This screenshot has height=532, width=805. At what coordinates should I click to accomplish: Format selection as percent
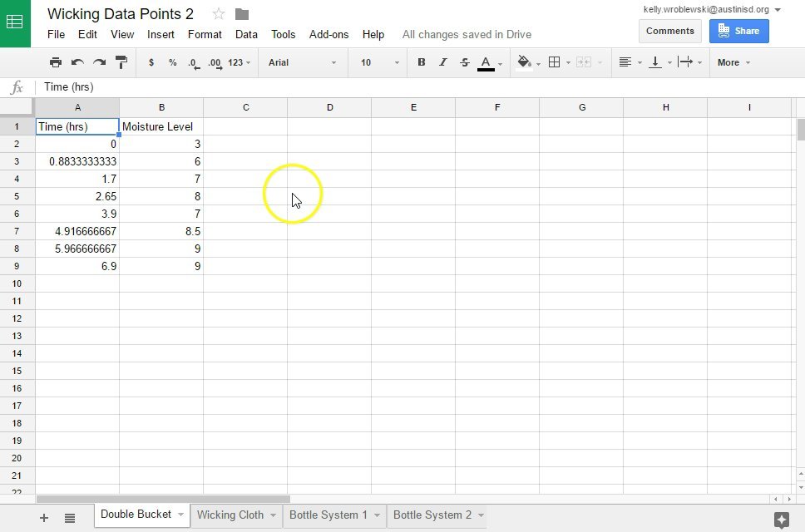pos(173,62)
